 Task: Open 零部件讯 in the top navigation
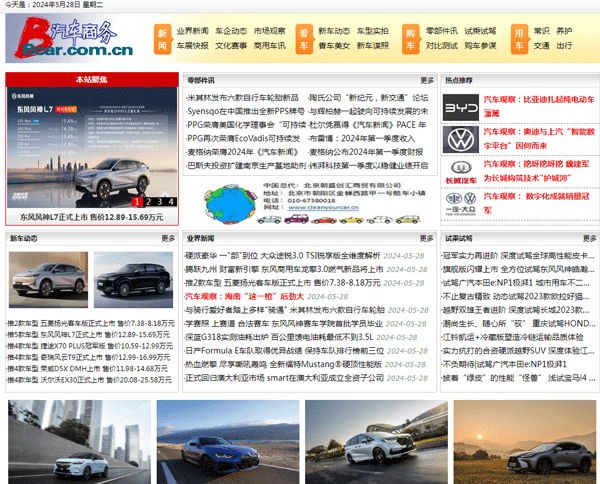coord(442,31)
